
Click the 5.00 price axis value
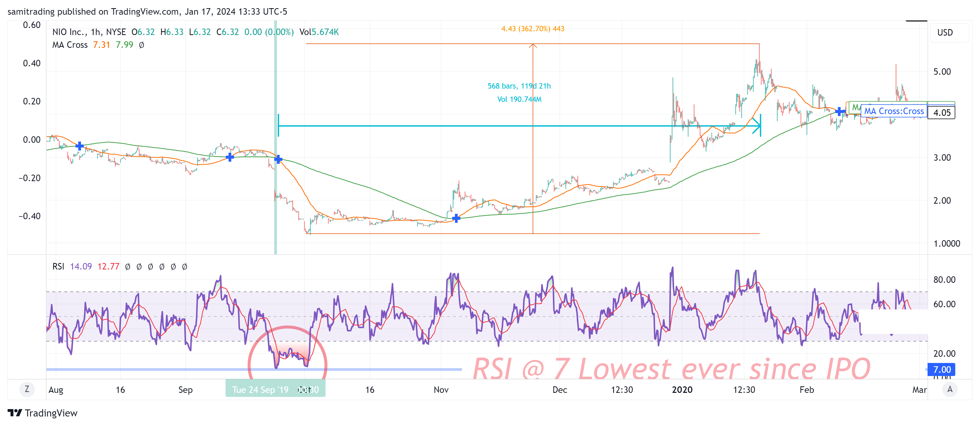[x=942, y=71]
